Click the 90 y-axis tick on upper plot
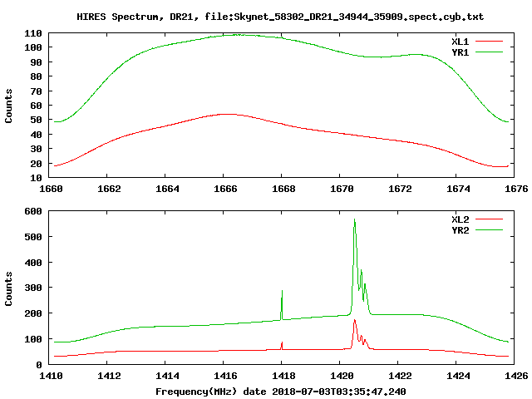The height and width of the screenshot is (399, 532). [37, 62]
